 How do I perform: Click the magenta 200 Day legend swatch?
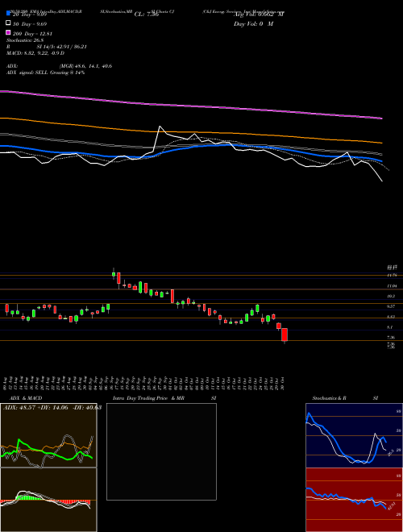click(8, 32)
